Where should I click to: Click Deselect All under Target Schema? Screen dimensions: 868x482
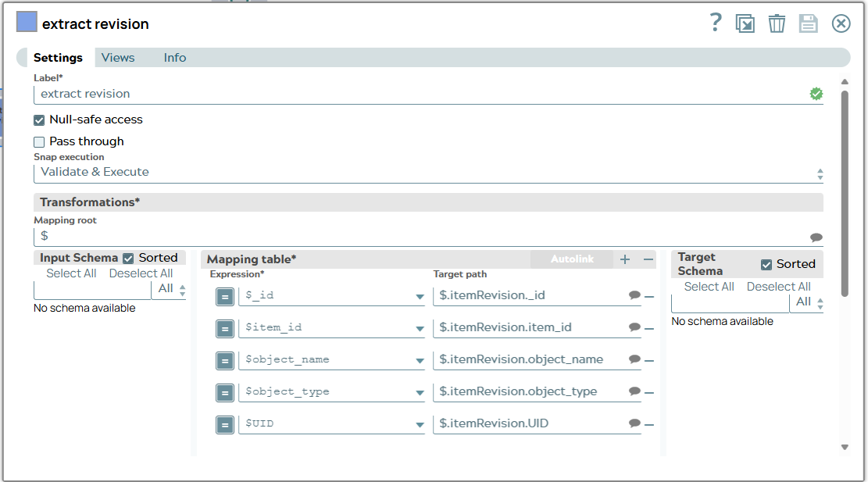click(x=778, y=287)
